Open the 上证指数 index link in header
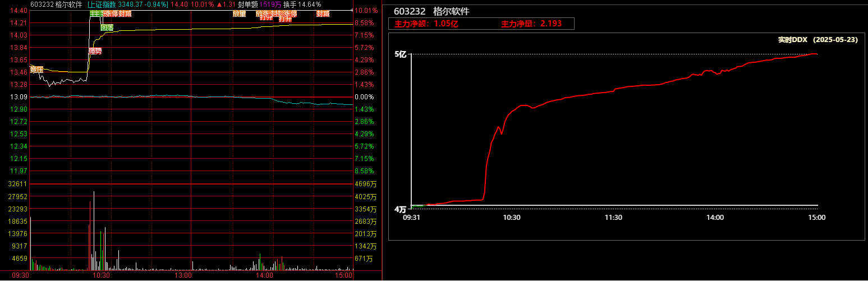 pyautogui.click(x=102, y=4)
